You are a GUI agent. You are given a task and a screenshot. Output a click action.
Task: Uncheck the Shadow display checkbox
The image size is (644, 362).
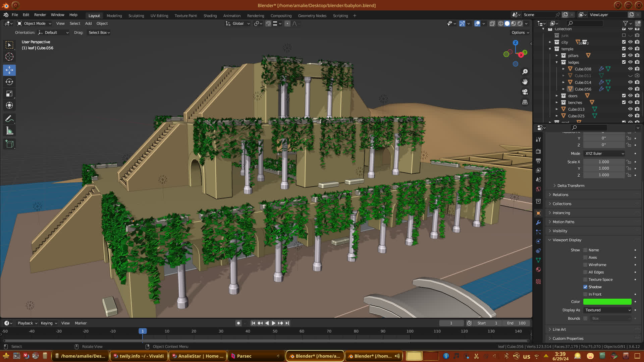tap(585, 287)
